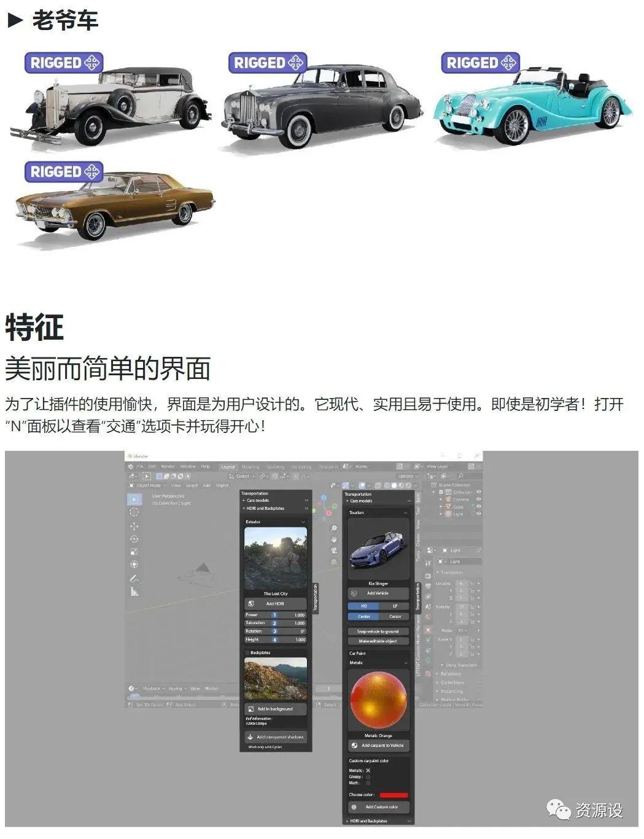Click the Add Vehicle button
The image size is (644, 839).
[x=378, y=593]
